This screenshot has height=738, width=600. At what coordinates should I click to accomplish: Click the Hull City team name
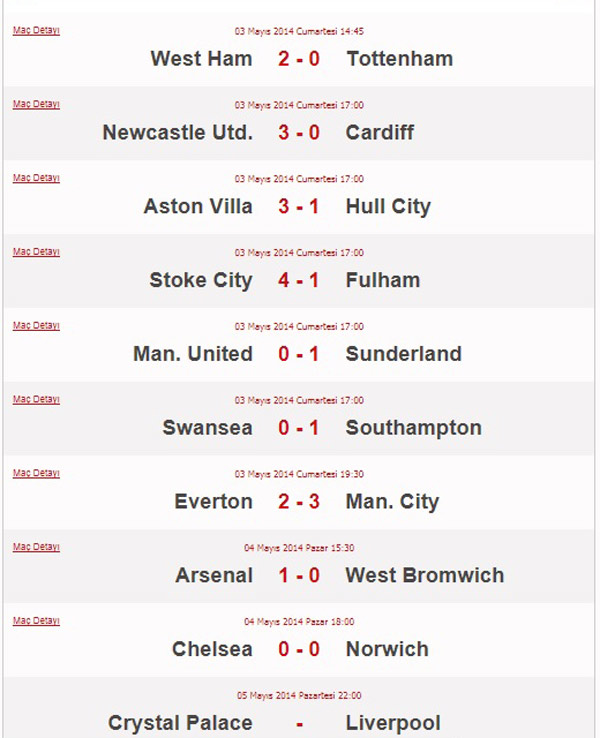[x=388, y=207]
